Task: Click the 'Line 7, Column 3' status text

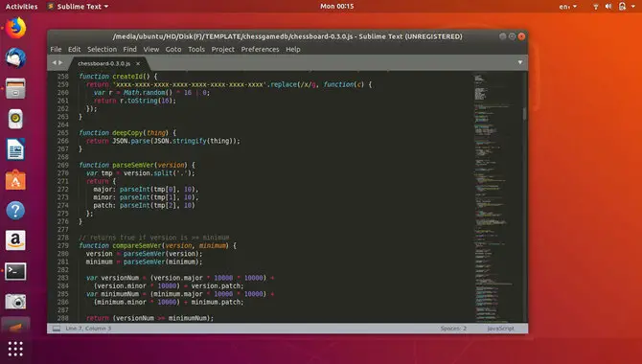Action: tap(88, 329)
